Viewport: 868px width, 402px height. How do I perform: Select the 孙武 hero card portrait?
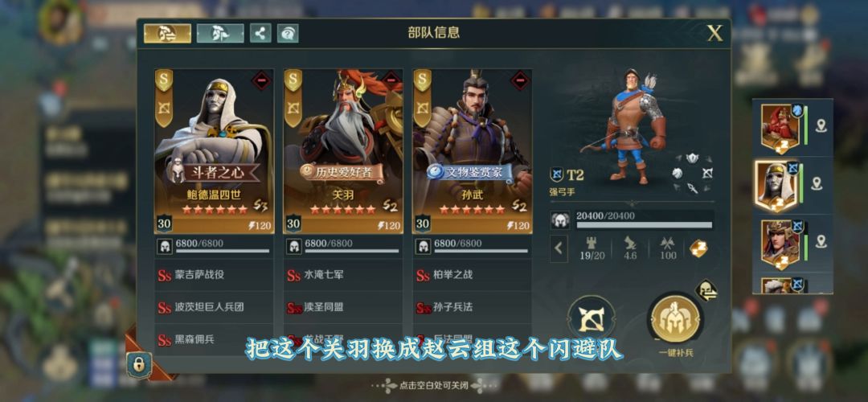coord(473,150)
